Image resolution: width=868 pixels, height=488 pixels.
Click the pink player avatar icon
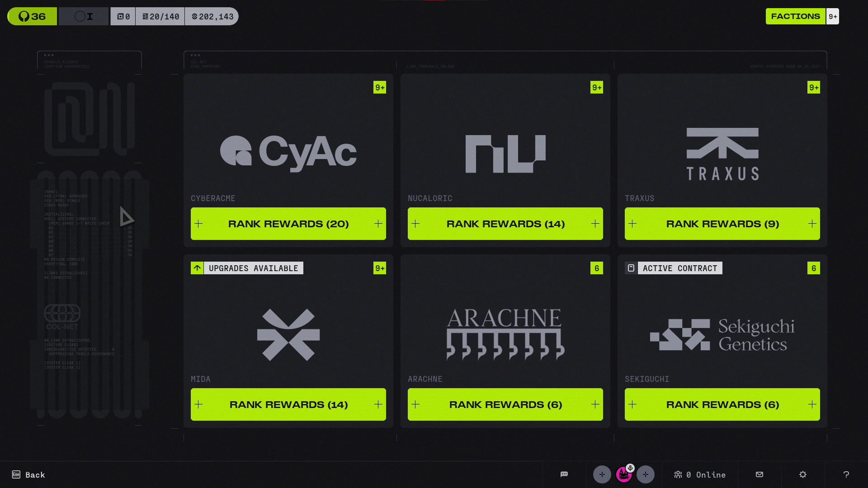[623, 475]
